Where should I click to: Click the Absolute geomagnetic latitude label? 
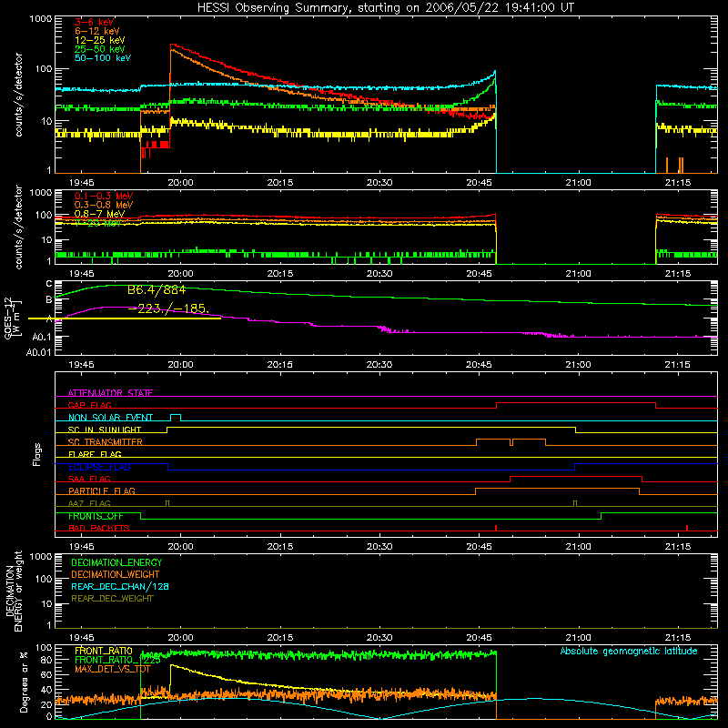[x=629, y=651]
